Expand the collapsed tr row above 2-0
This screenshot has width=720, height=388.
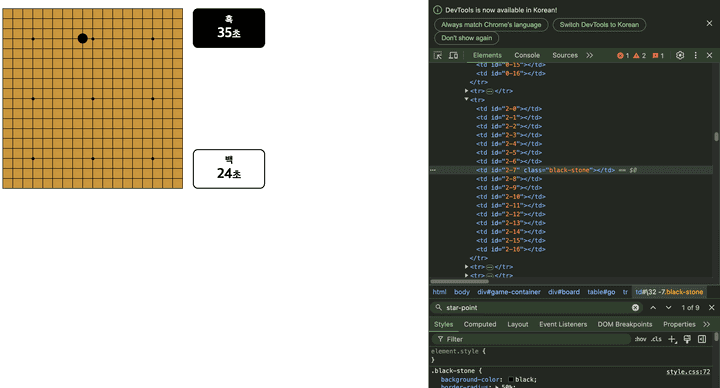coord(467,91)
